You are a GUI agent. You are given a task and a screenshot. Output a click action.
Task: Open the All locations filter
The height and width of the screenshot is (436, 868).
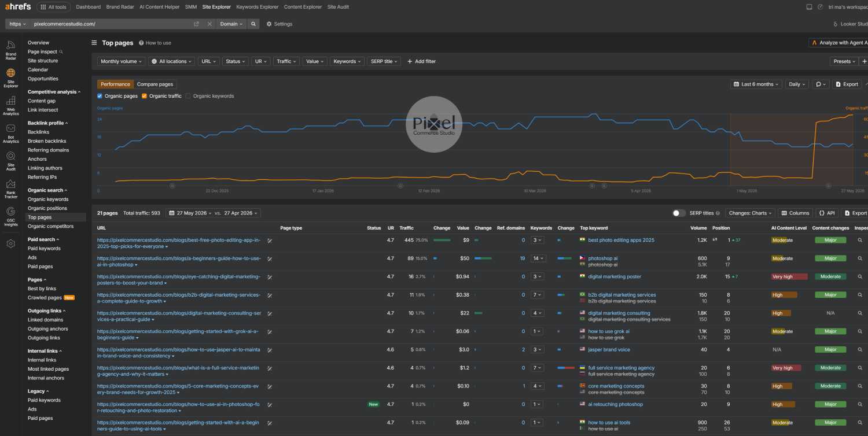coord(171,61)
